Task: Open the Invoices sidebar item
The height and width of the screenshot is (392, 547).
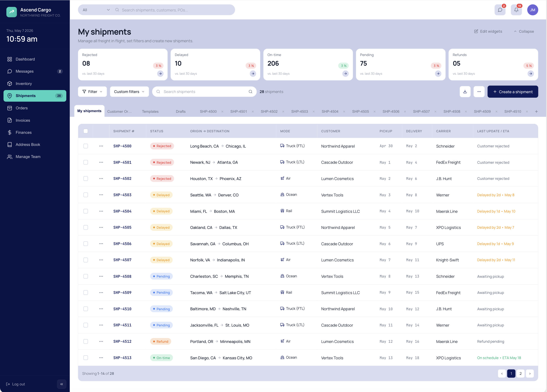Action: click(35, 120)
